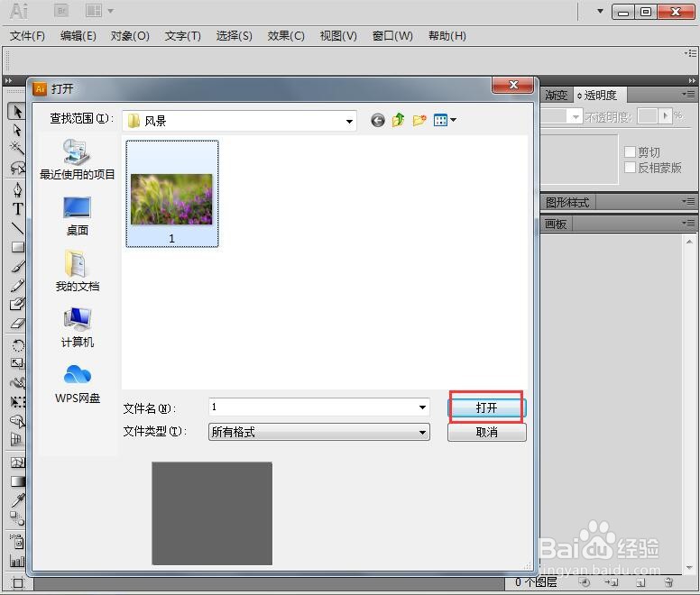Select the Magic Wand tool

(17, 148)
